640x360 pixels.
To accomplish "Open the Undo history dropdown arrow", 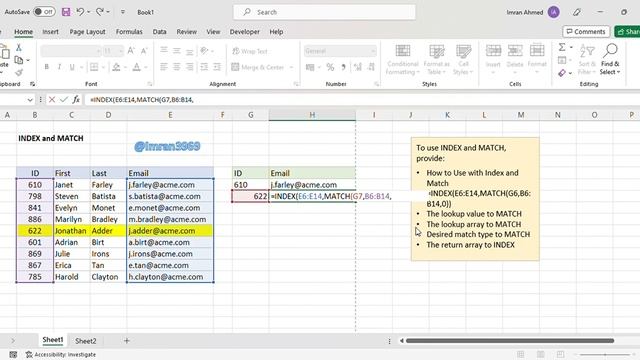I will [89, 12].
